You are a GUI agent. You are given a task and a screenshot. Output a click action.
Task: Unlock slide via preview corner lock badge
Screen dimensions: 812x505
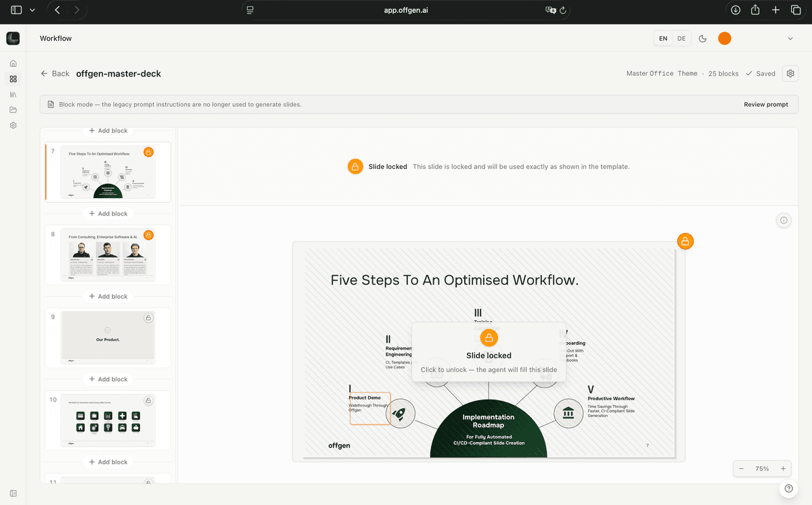click(685, 241)
